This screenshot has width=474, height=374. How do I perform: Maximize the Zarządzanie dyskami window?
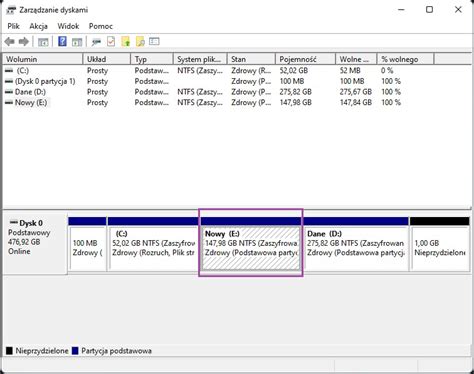point(430,10)
